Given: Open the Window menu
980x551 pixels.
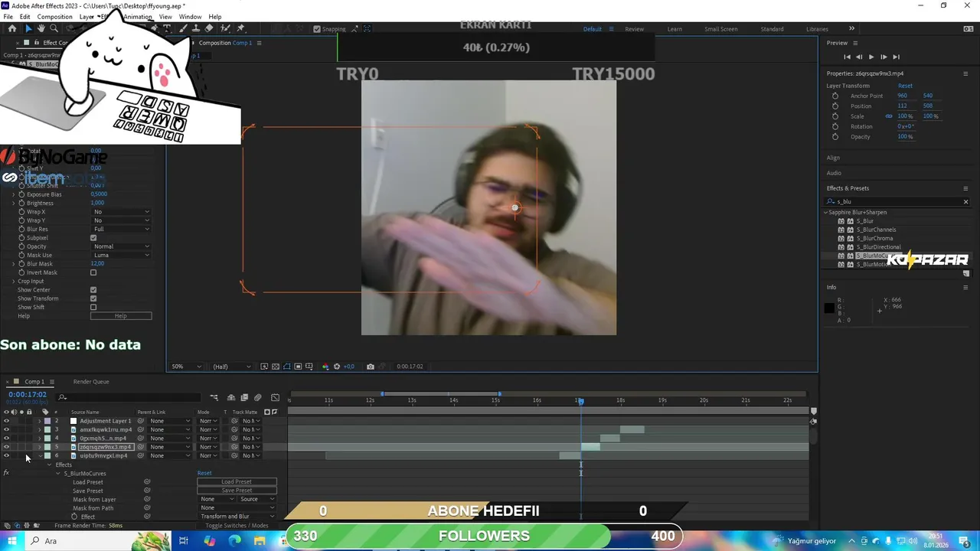Looking at the screenshot, I should click(190, 17).
